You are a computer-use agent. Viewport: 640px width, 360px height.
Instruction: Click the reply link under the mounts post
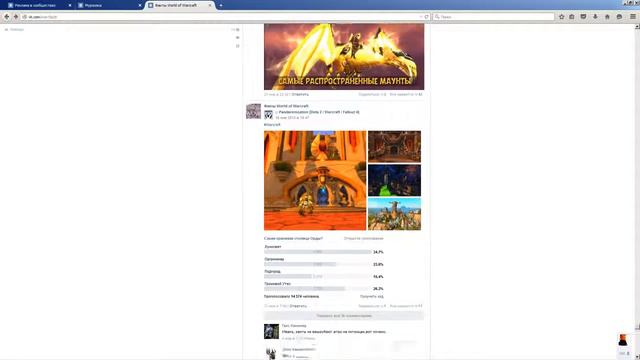300,94
